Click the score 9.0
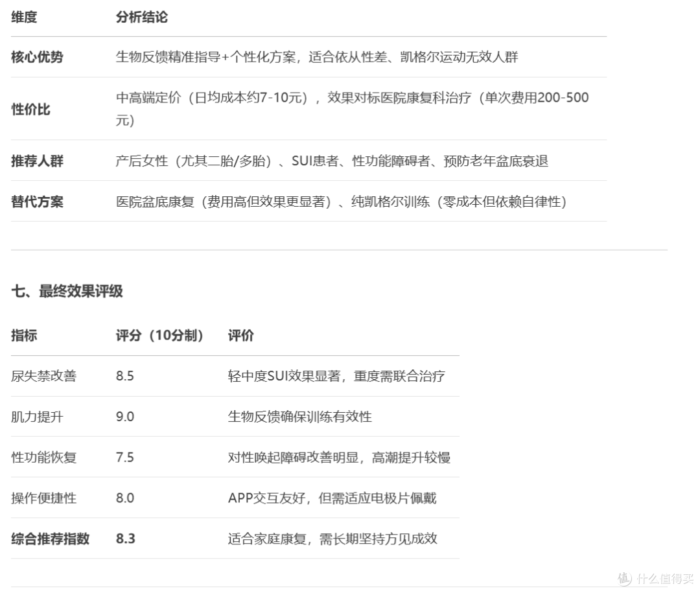The height and width of the screenshot is (593, 700). tap(125, 417)
